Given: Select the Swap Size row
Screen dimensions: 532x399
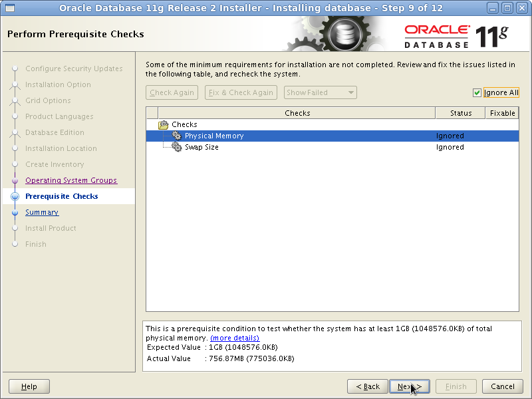Looking at the screenshot, I should 332,147.
